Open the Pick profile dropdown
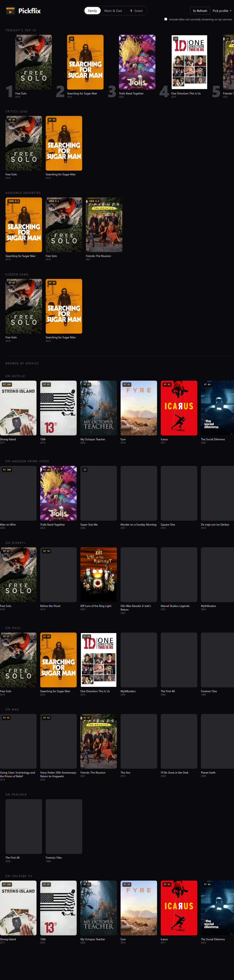 pos(222,11)
